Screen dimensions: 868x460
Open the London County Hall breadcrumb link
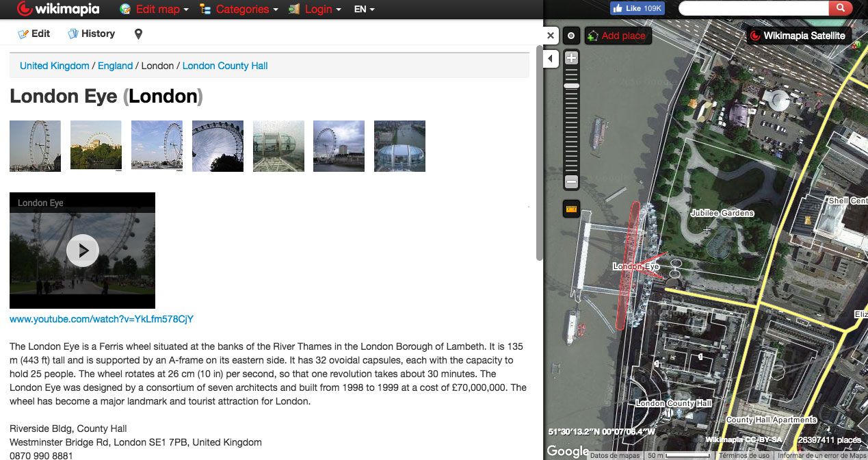[225, 66]
